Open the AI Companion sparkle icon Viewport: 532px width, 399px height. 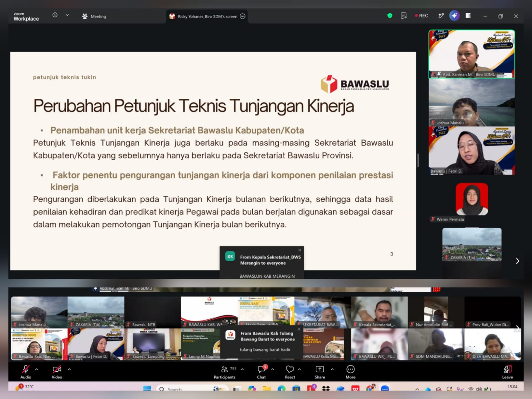454,16
